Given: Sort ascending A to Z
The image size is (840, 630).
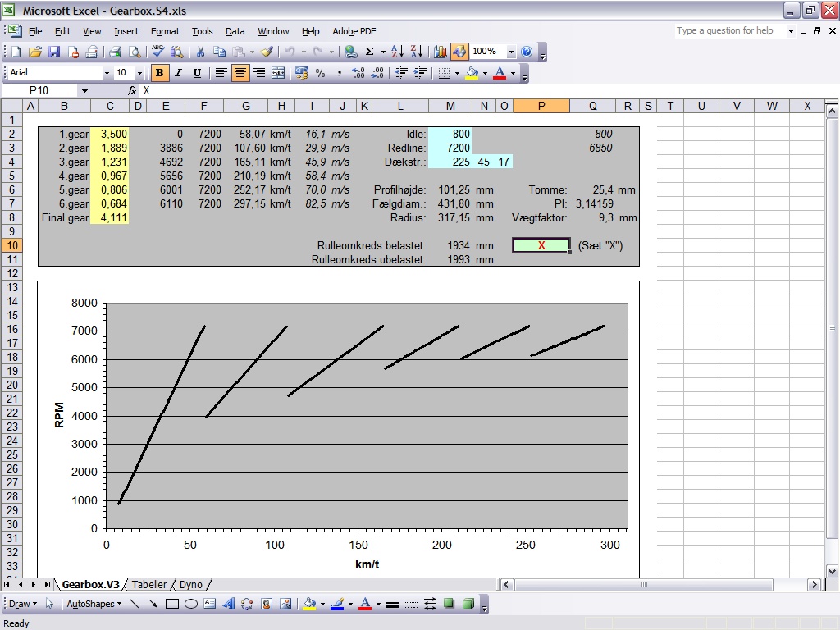Looking at the screenshot, I should click(x=398, y=52).
